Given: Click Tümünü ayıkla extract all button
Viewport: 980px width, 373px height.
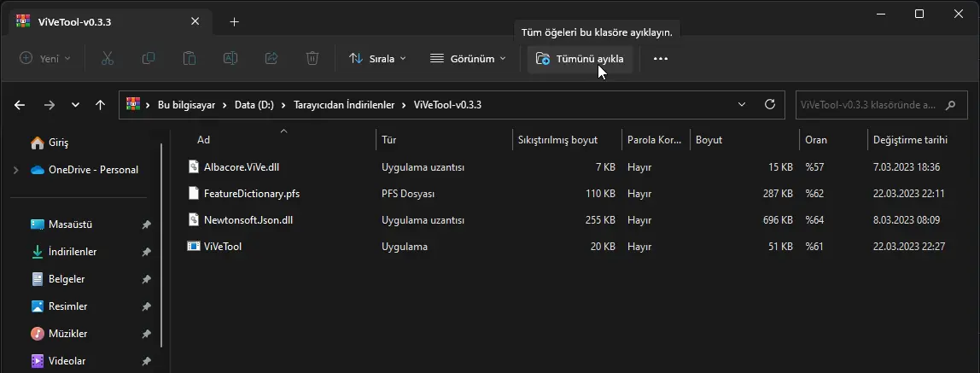Looking at the screenshot, I should 580,59.
